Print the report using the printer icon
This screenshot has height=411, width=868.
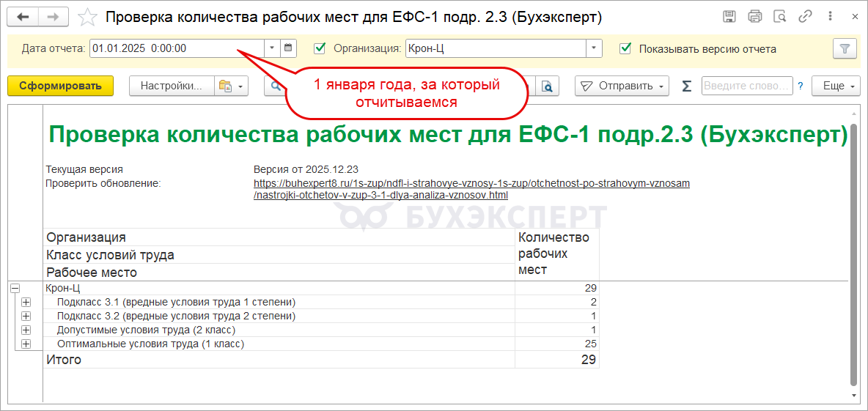(754, 17)
